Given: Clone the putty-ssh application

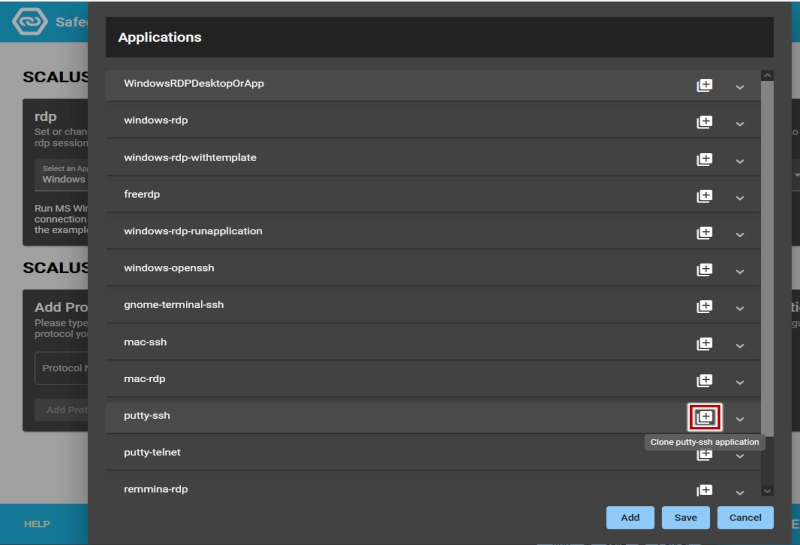Looking at the screenshot, I should pyautogui.click(x=705, y=417).
